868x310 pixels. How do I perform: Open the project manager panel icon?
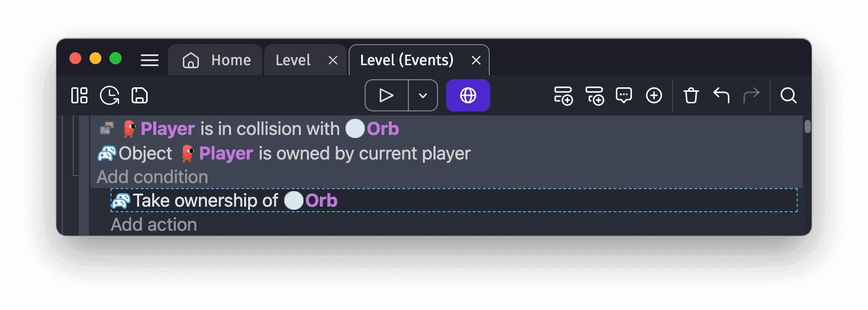79,95
